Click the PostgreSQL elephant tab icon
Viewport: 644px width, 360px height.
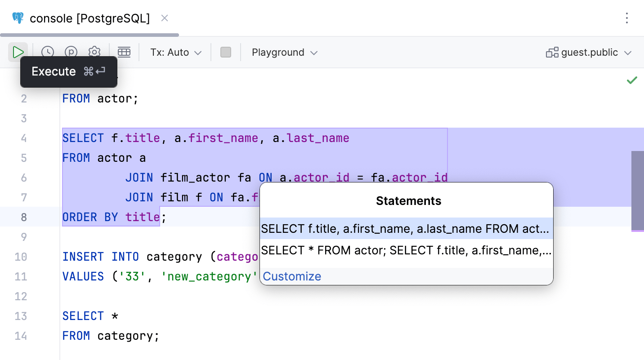[x=18, y=18]
